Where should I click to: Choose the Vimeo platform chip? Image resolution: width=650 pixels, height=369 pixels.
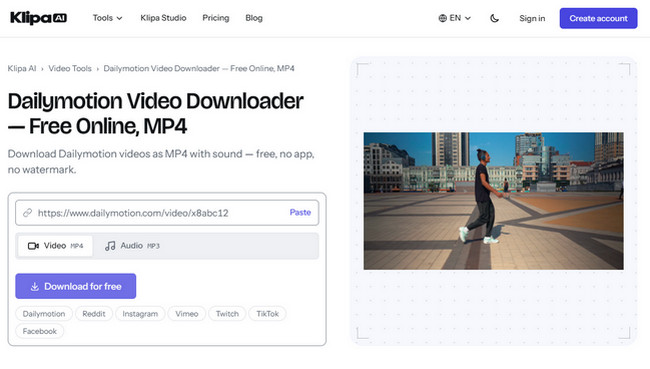pos(187,314)
